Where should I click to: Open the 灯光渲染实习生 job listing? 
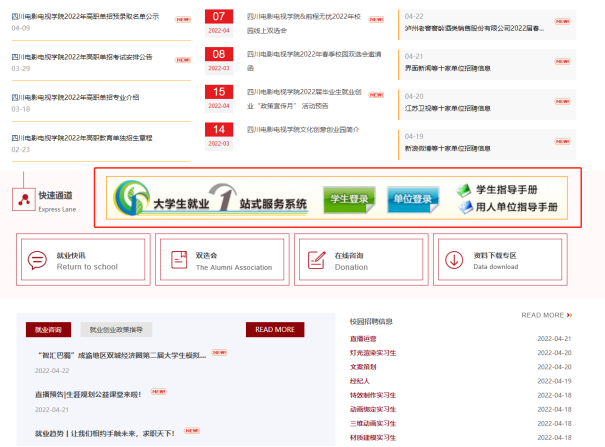373,353
